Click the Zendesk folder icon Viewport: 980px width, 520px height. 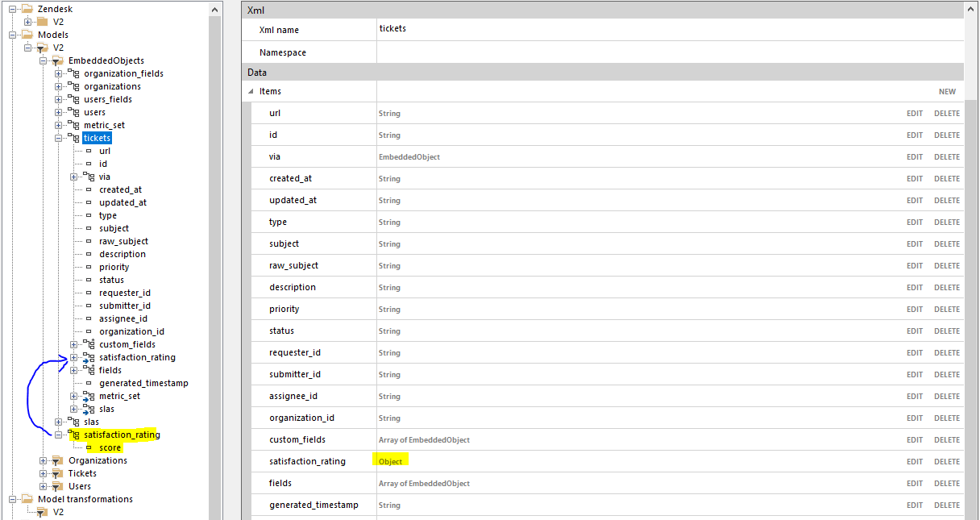[27, 9]
